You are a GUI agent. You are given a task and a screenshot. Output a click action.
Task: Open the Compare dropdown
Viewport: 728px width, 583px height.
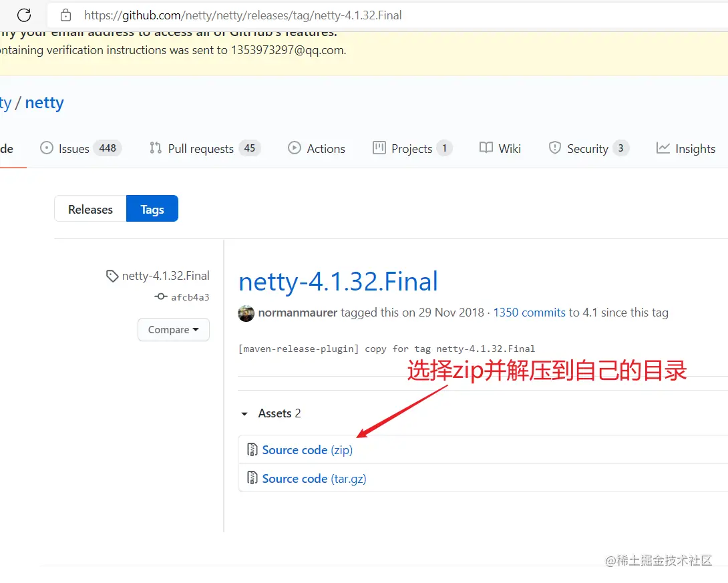click(174, 329)
